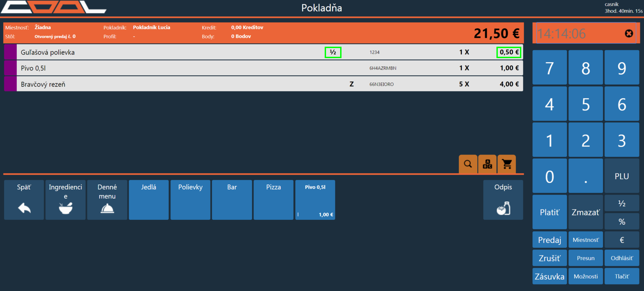Click the orange shopping cart icon

click(507, 164)
